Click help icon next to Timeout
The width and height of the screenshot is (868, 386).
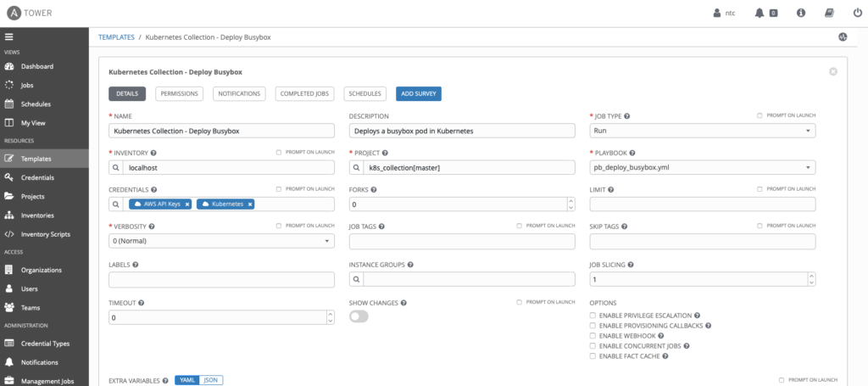[x=142, y=303]
